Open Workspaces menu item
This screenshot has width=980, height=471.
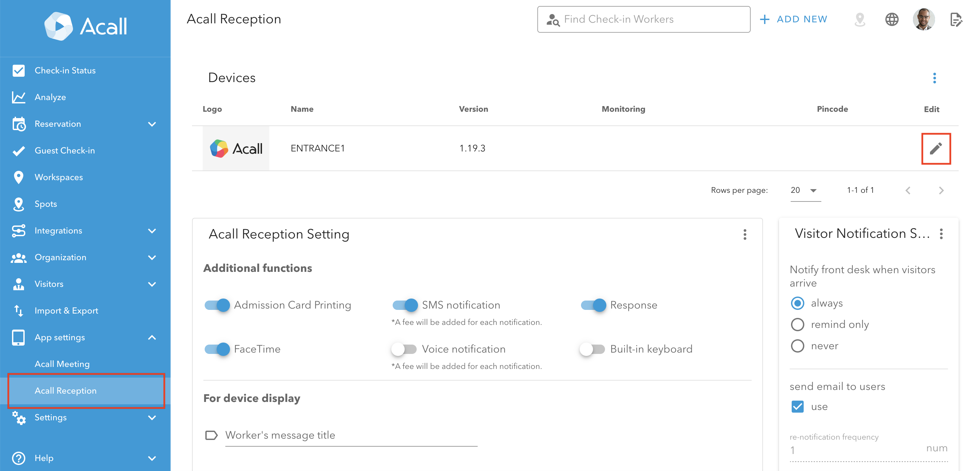tap(85, 177)
